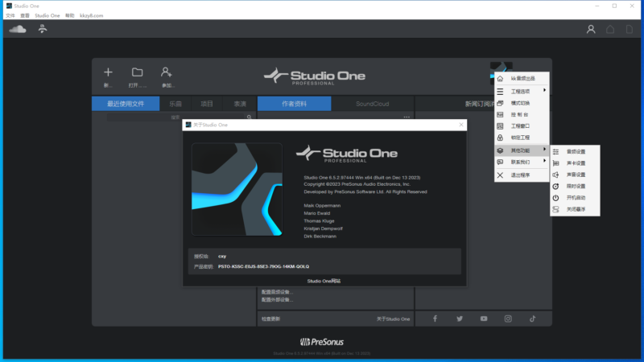This screenshot has width=644, height=362.
Task: Switch to the 乐曲 tab
Action: pyautogui.click(x=175, y=104)
